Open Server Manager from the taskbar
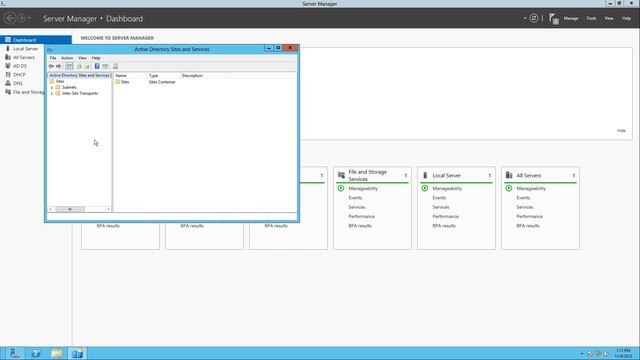The height and width of the screenshot is (360, 640). [15, 353]
